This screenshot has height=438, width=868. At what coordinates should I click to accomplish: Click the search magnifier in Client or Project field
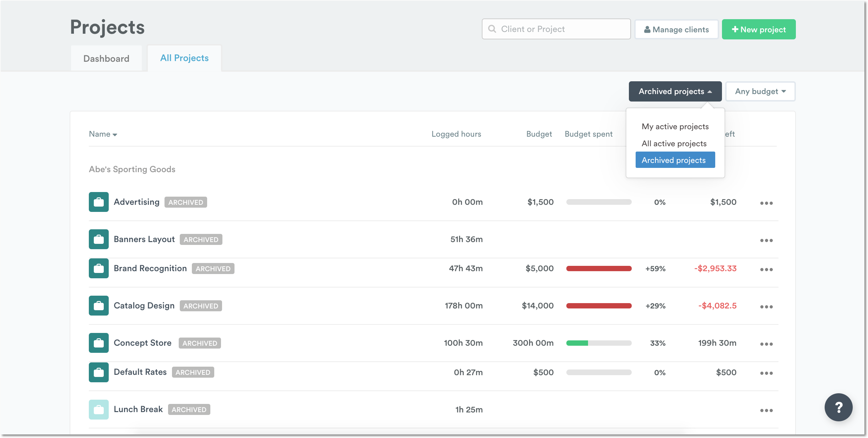492,29
